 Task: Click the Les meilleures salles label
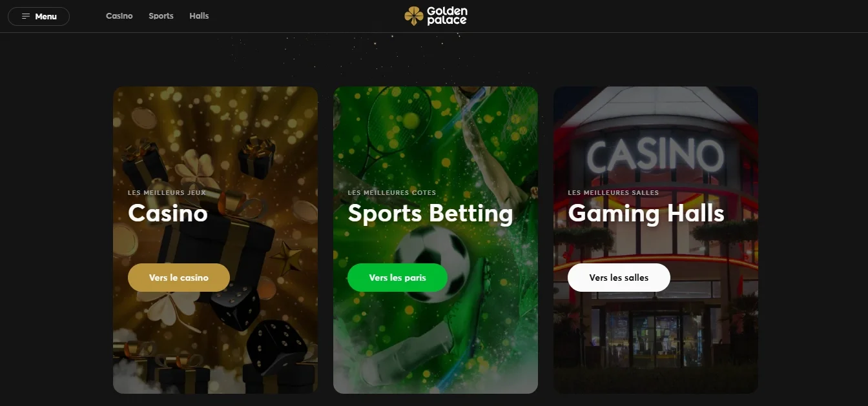tap(614, 193)
